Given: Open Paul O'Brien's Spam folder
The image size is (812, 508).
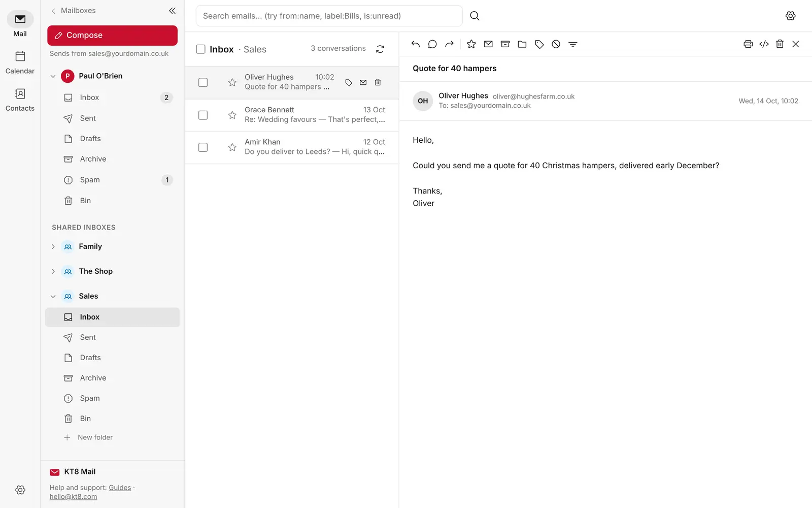Looking at the screenshot, I should [113, 180].
